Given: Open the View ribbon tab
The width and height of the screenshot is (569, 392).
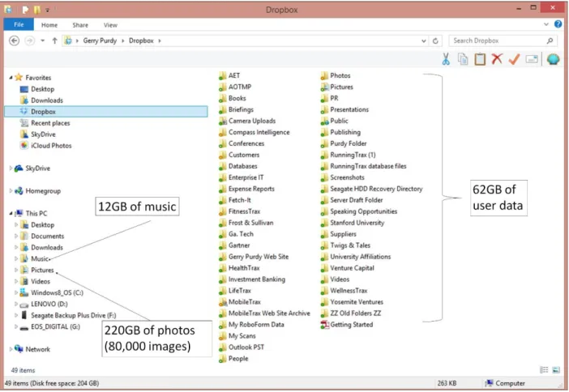Looking at the screenshot, I should [110, 25].
